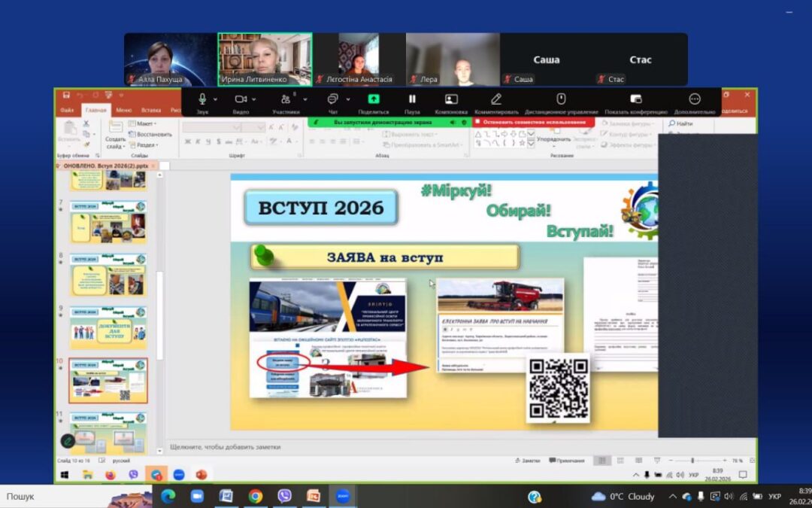The image size is (812, 508).
Task: Open Дистанционное управление remote control
Action: [561, 99]
